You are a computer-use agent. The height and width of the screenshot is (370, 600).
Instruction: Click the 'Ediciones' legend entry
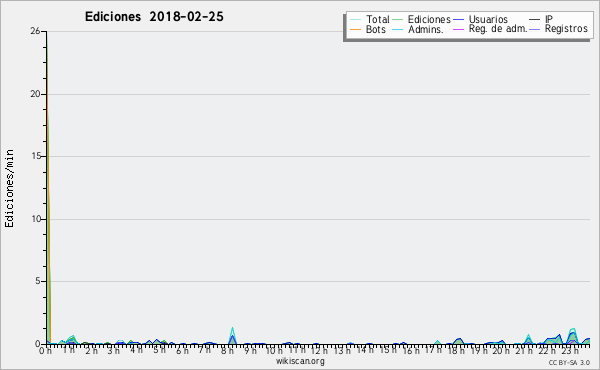pyautogui.click(x=429, y=19)
